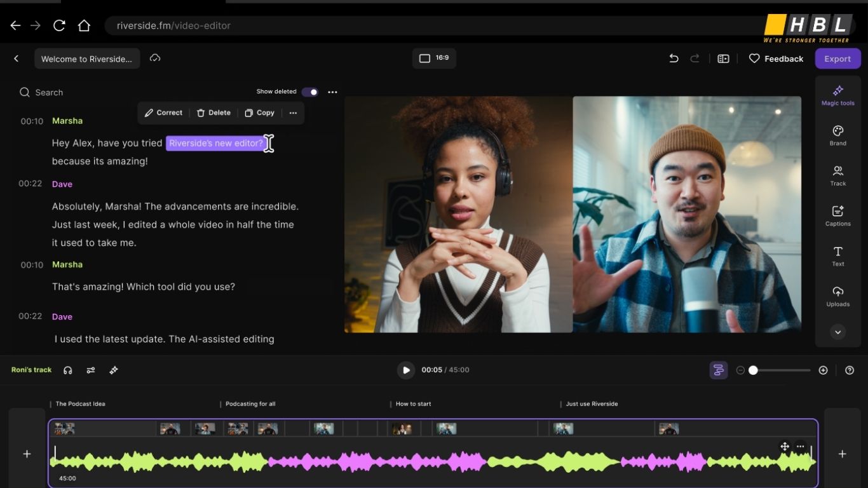Toggle the timeline clips view button
868x488 pixels.
[x=718, y=369]
